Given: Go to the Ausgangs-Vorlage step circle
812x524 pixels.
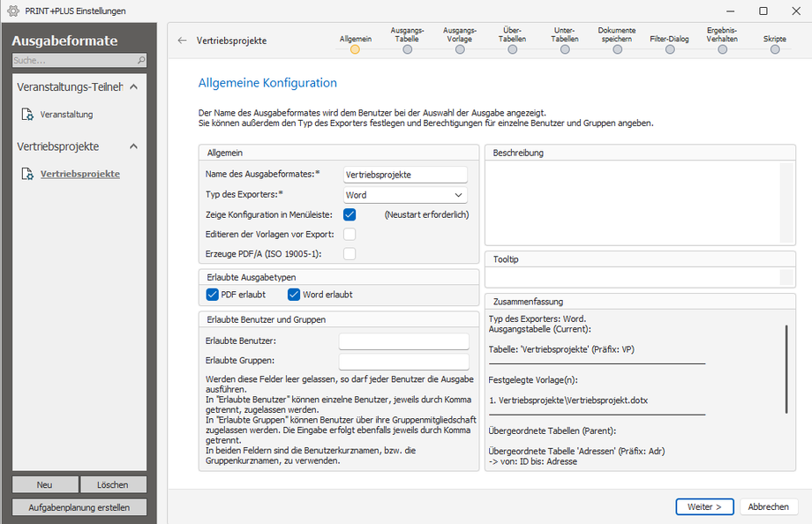Looking at the screenshot, I should (x=460, y=49).
